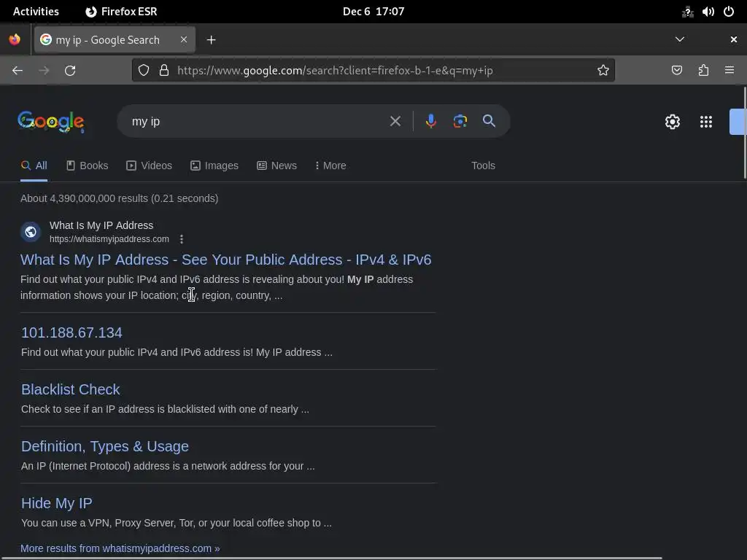Bookmark this page with the star
Image resolution: width=747 pixels, height=560 pixels.
point(603,71)
